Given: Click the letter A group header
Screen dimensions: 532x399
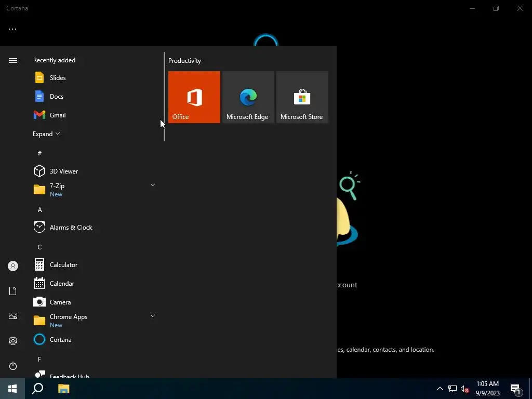Looking at the screenshot, I should pos(39,210).
